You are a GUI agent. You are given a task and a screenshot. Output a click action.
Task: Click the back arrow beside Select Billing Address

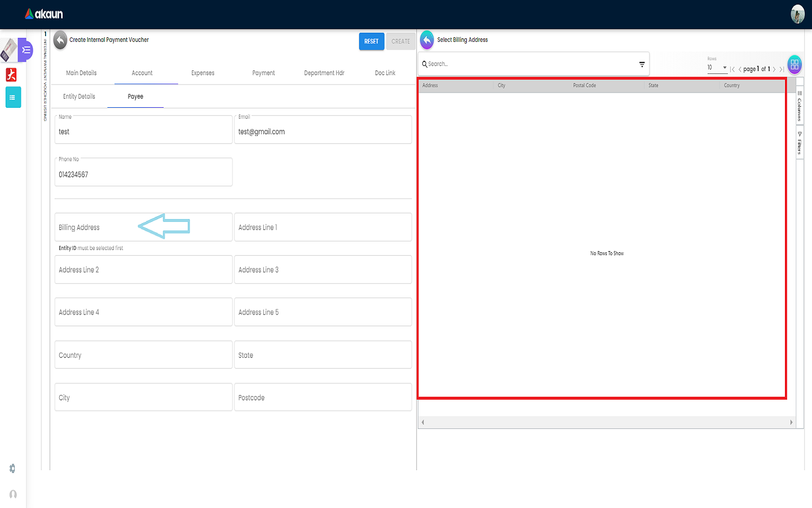[427, 40]
